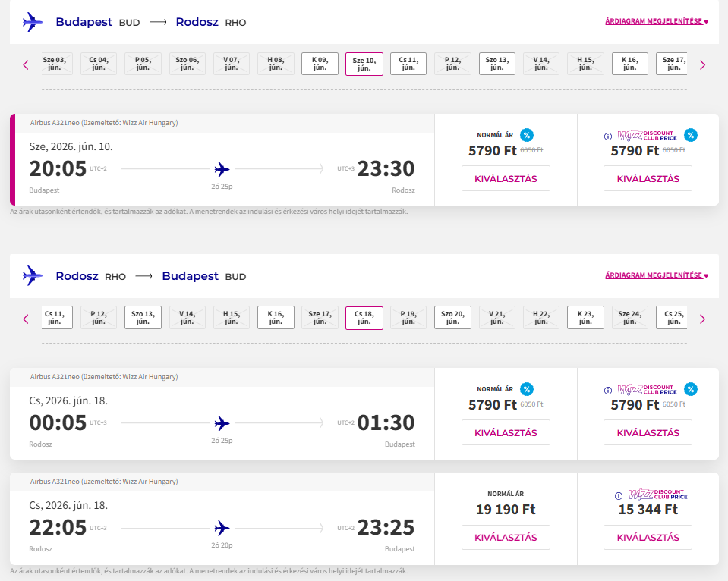Choose the Discount Club price for the 20:05 flight

point(648,179)
